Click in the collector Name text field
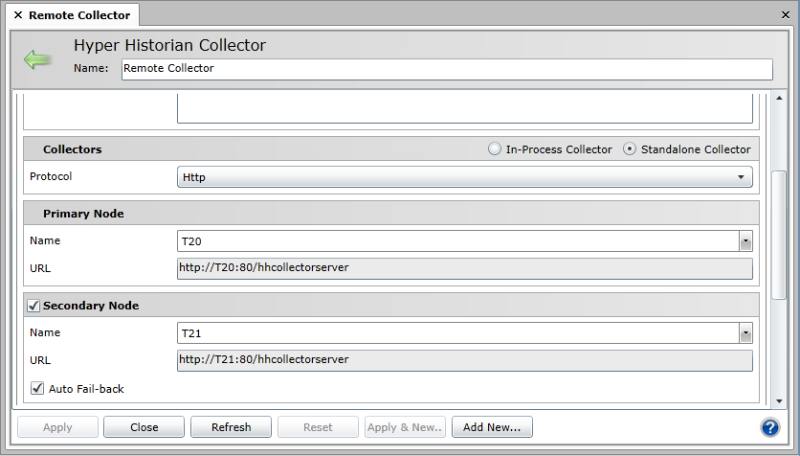Screen dimensions: 800x456 446,69
